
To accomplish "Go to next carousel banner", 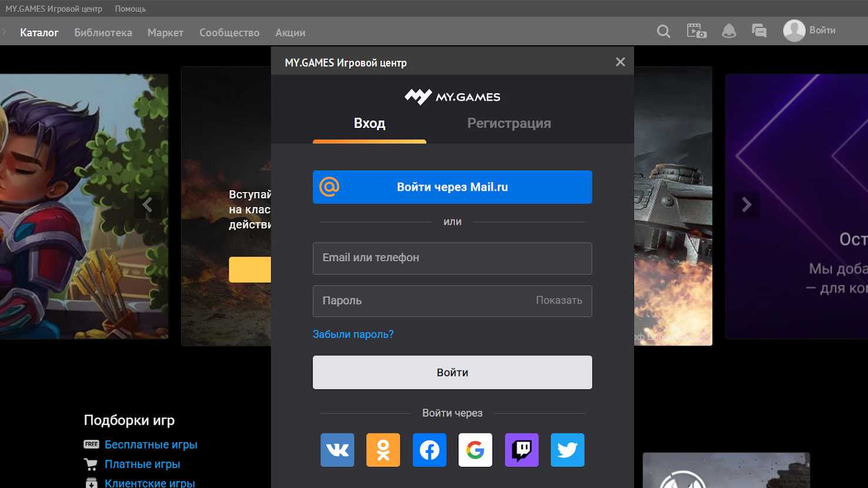I will [x=746, y=205].
